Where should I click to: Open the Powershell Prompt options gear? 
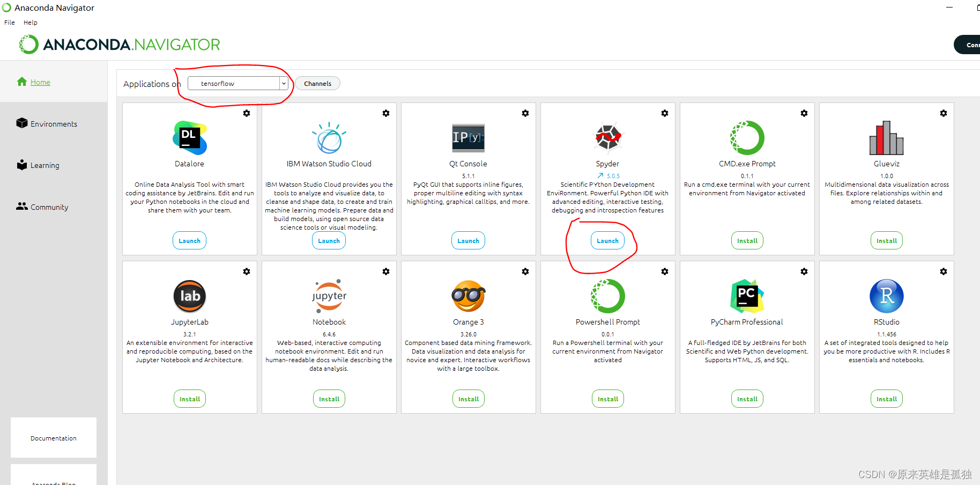coord(665,271)
